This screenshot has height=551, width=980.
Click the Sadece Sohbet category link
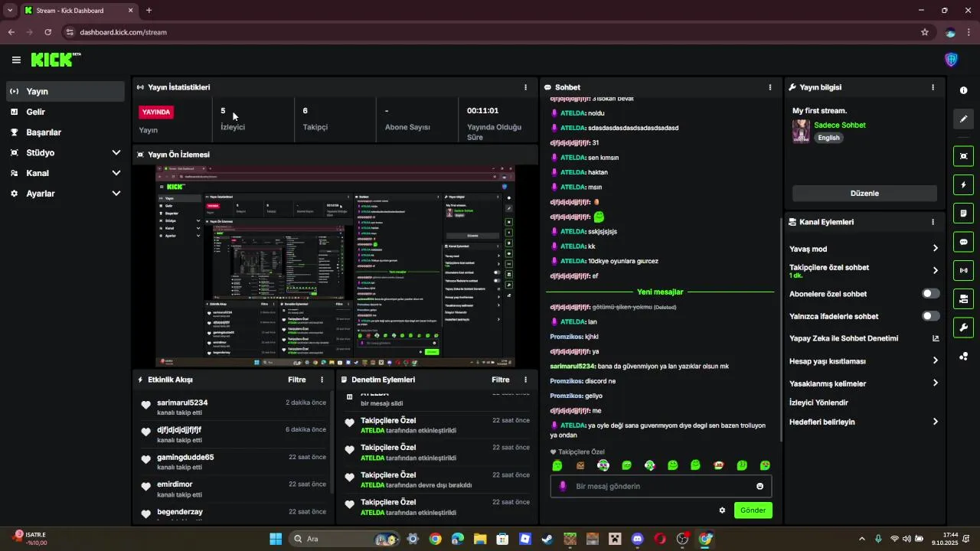[x=840, y=125]
